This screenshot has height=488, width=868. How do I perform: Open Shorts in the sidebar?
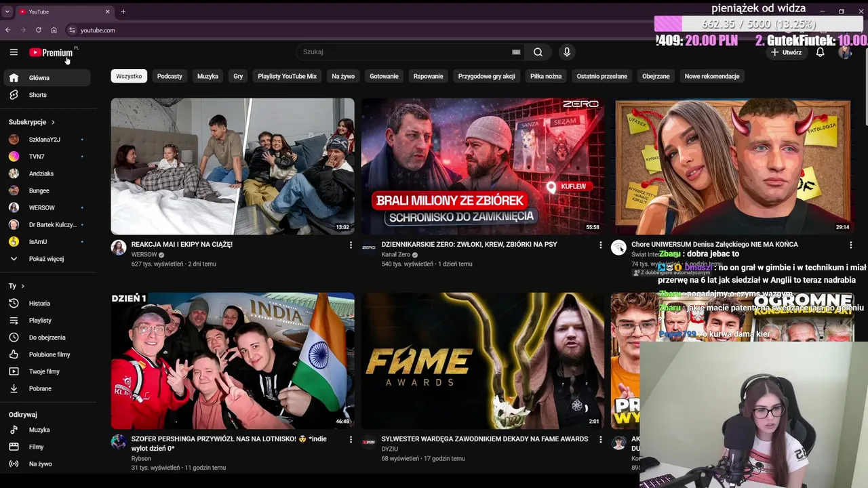pyautogui.click(x=46, y=95)
